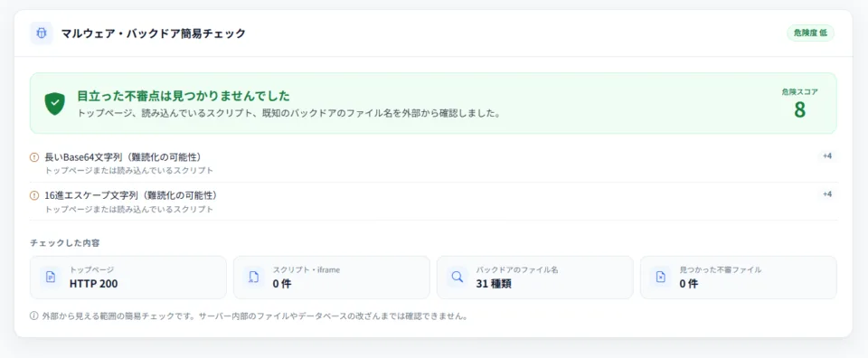Click the 危険度 低 badge
The height and width of the screenshot is (358, 868).
click(810, 33)
